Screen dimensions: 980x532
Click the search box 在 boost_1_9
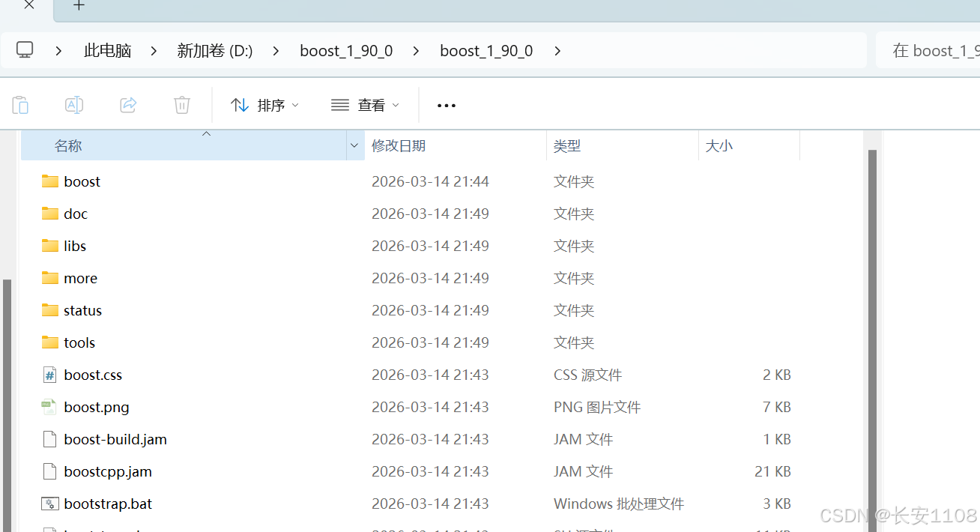928,50
